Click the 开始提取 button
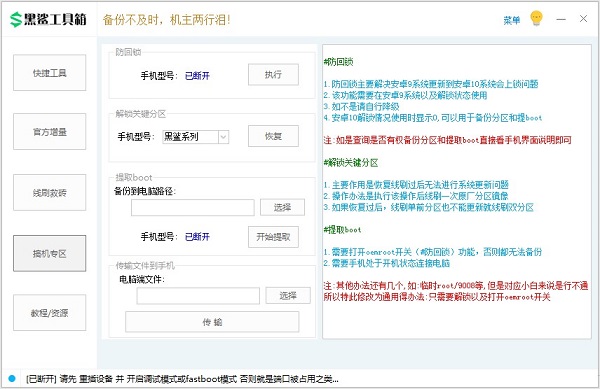The height and width of the screenshot is (389, 600). pyautogui.click(x=273, y=237)
